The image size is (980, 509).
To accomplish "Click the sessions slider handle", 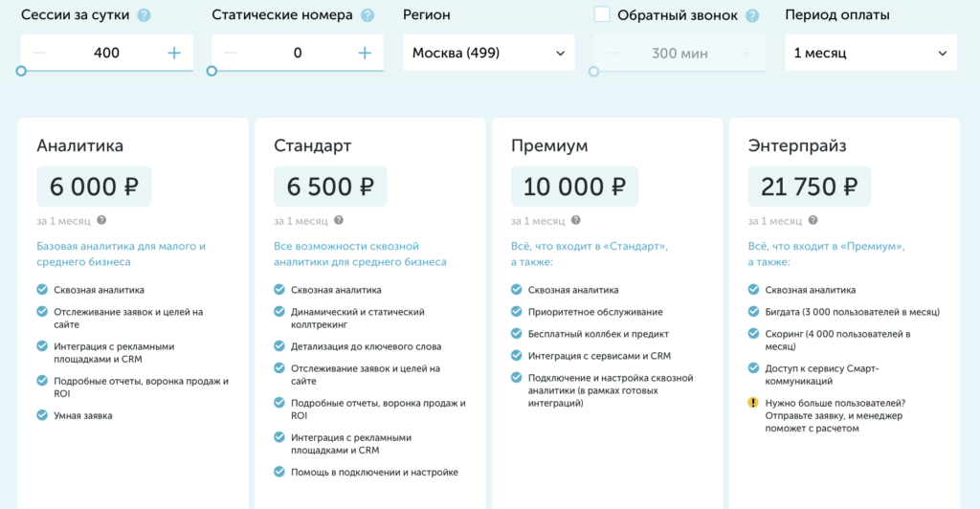I will (21, 71).
